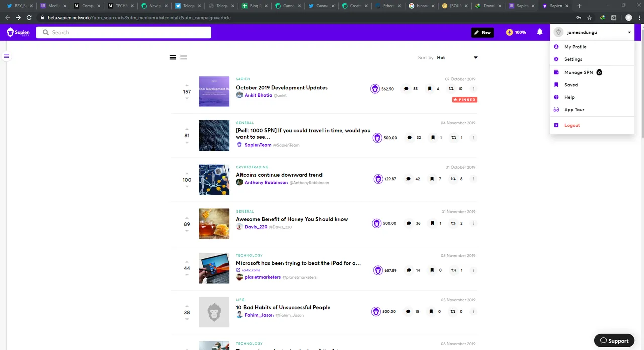Open more options for time travel poll

[x=473, y=138]
